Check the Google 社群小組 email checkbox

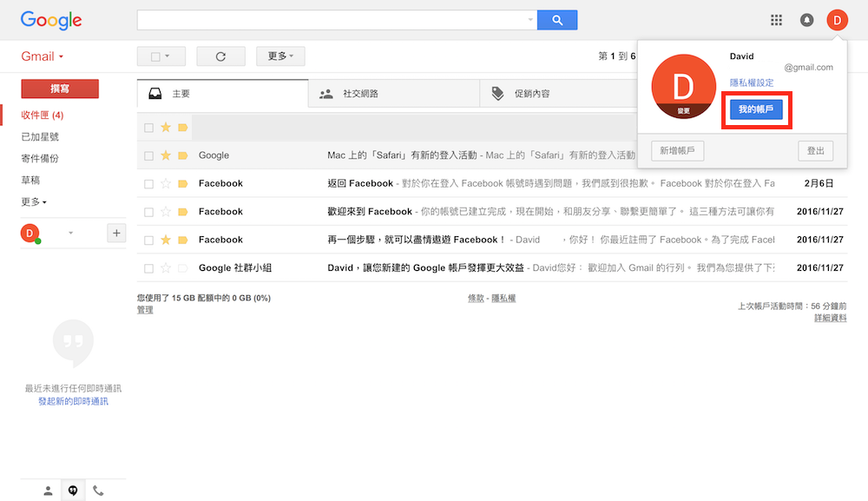click(x=148, y=268)
